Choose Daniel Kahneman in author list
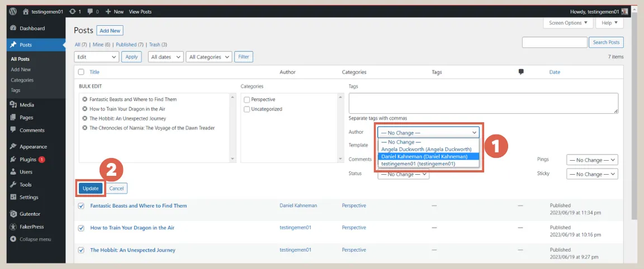 point(428,156)
